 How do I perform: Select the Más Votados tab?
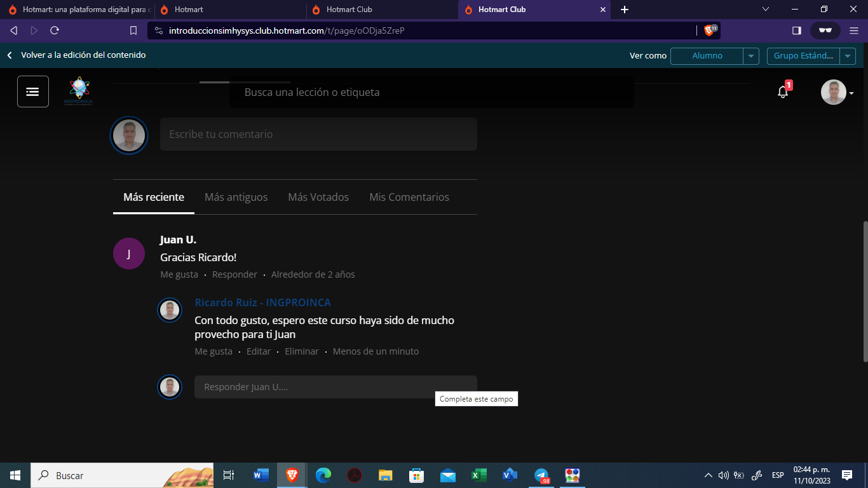[318, 197]
